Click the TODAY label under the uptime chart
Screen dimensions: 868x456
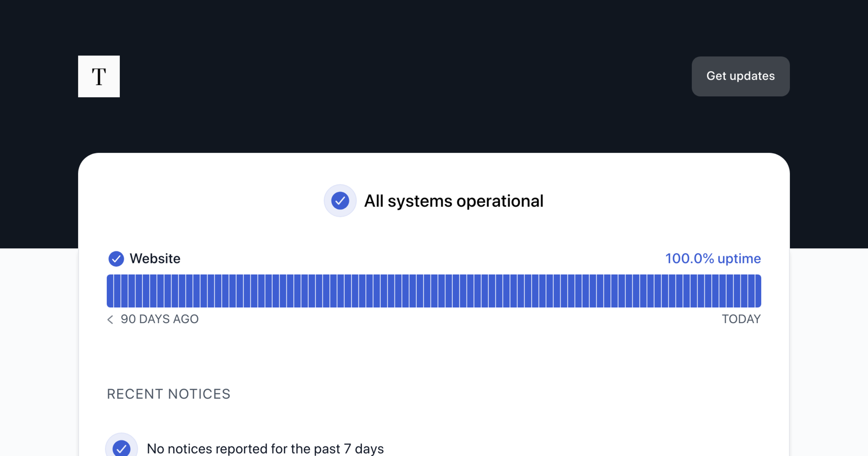pyautogui.click(x=741, y=319)
